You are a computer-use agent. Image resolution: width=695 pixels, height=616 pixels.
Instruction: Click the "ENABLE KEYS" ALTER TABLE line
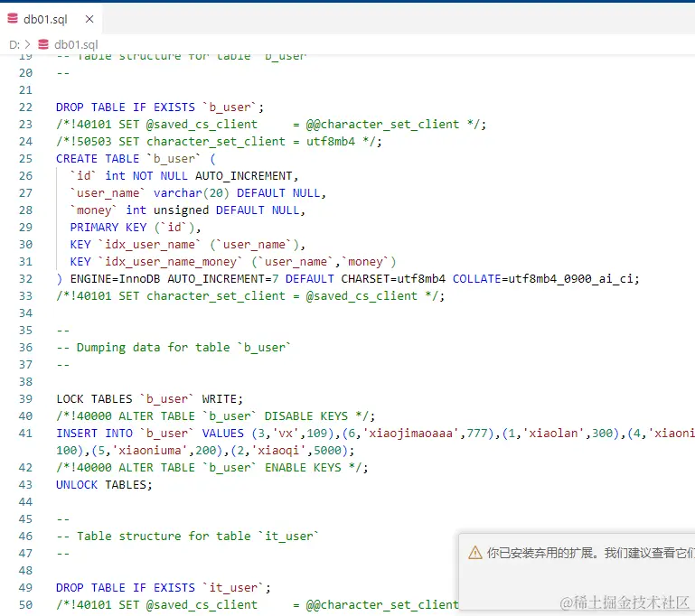tap(211, 468)
